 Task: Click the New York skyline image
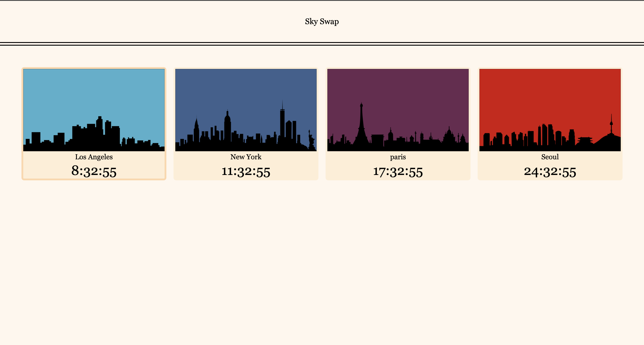tap(246, 110)
